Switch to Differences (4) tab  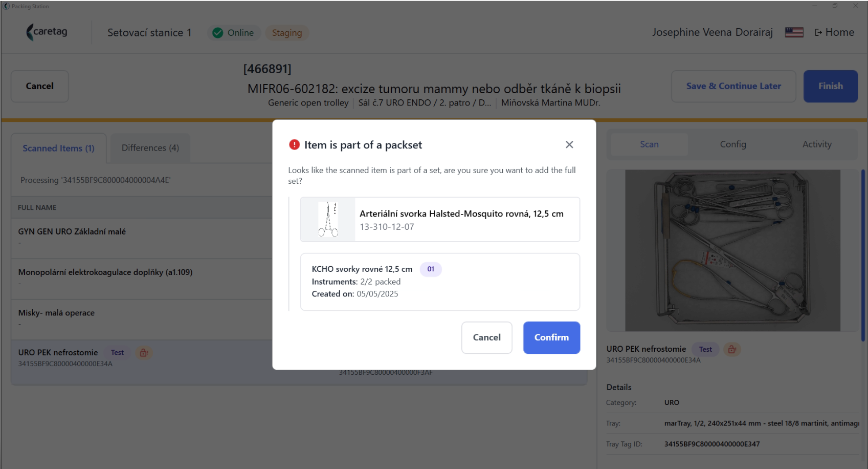150,148
